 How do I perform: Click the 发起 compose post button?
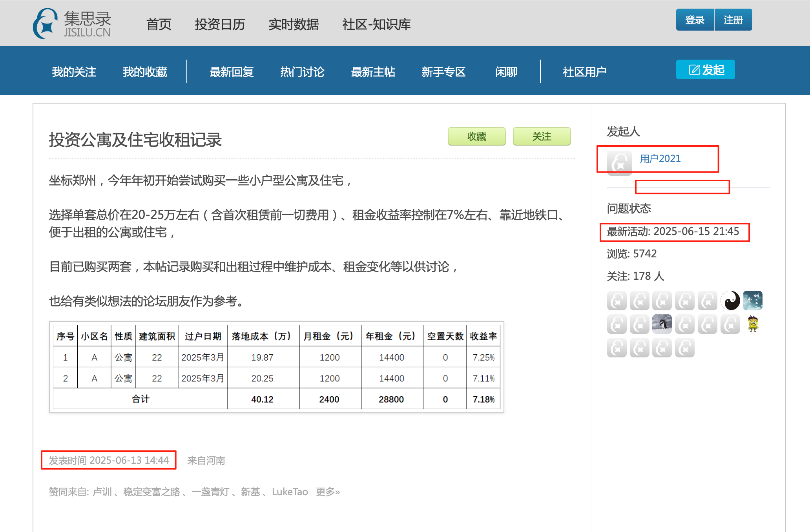(705, 70)
